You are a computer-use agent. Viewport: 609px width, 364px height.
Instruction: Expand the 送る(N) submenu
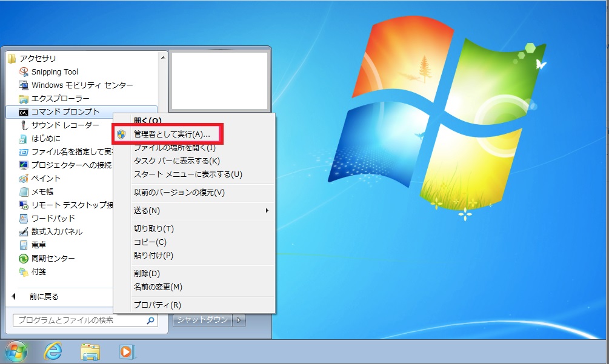[147, 211]
